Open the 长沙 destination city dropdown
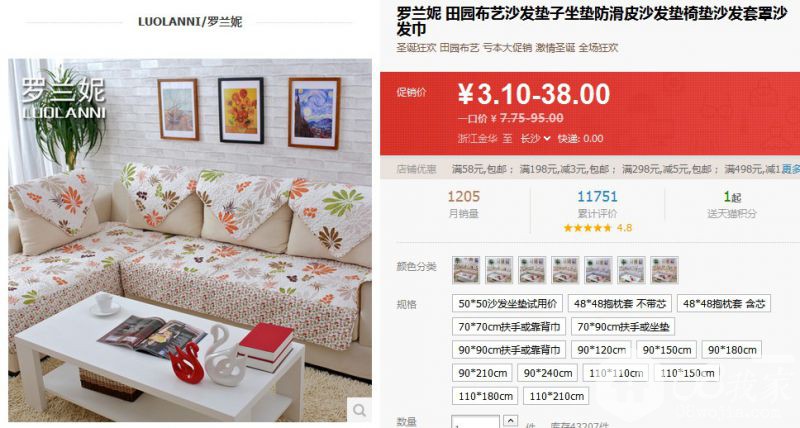This screenshot has width=800, height=428. point(535,138)
